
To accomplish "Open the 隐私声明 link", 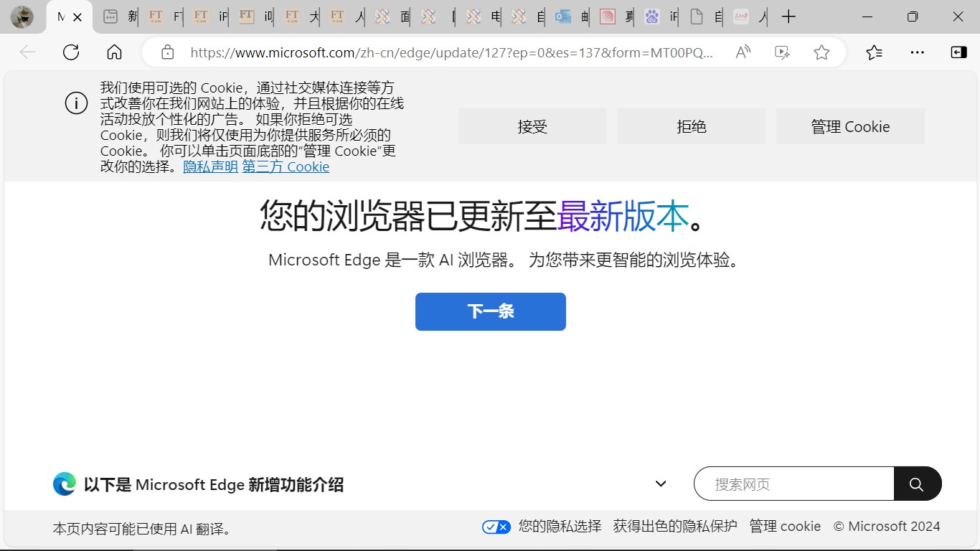I will click(x=210, y=166).
